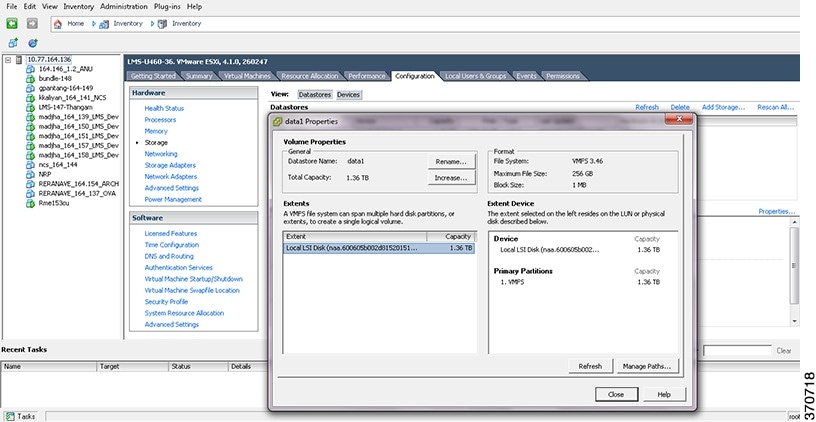The width and height of the screenshot is (816, 422).
Task: Switch to the Events tab
Action: pyautogui.click(x=526, y=76)
